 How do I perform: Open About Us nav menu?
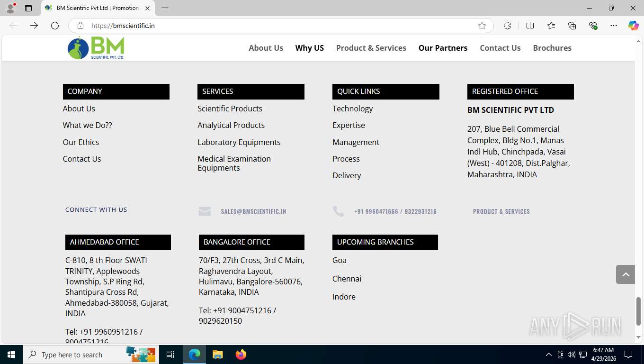266,48
